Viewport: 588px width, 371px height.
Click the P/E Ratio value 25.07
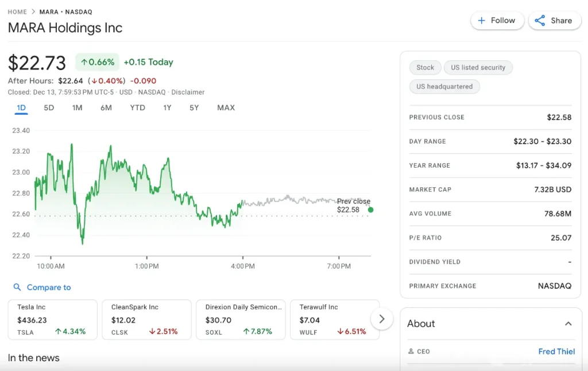pyautogui.click(x=561, y=238)
